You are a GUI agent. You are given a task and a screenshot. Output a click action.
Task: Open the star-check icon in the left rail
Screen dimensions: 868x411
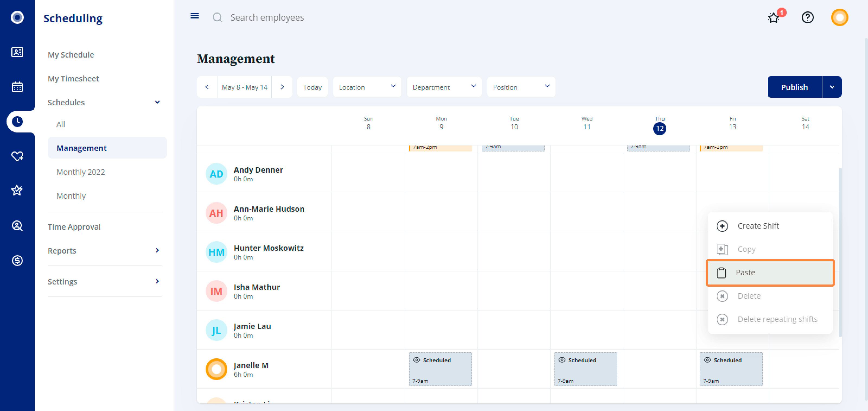(x=17, y=191)
